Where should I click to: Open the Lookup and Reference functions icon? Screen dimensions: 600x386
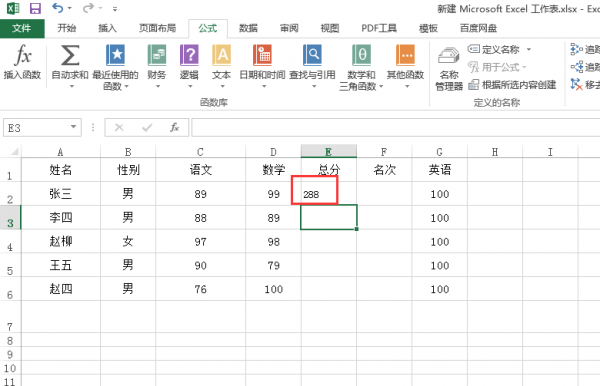coord(312,55)
